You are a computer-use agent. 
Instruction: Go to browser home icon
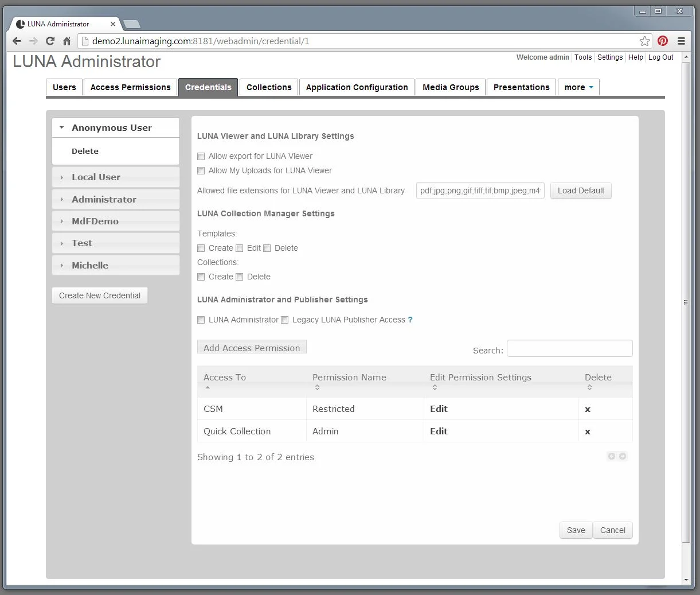[x=67, y=41]
